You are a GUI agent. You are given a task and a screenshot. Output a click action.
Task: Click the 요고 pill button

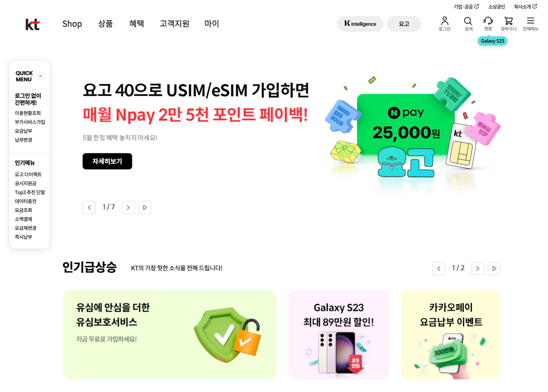coord(404,24)
